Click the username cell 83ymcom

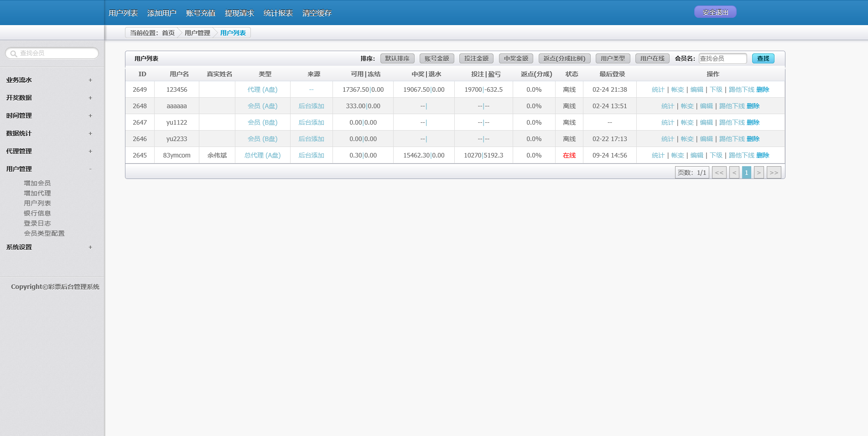coord(177,155)
